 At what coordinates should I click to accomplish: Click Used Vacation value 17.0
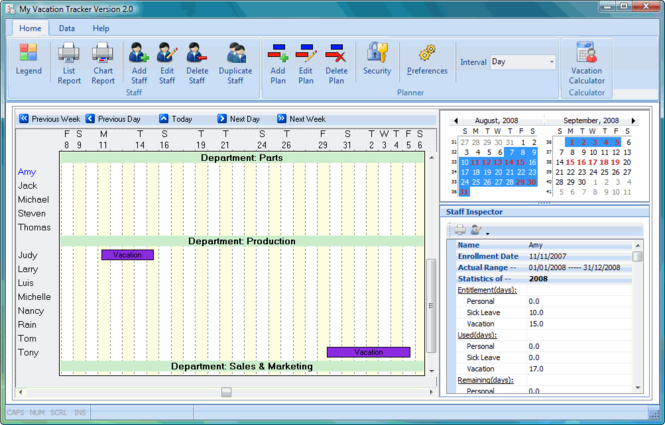536,369
